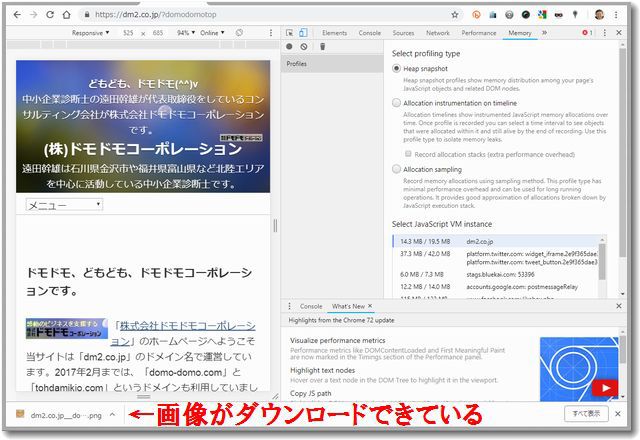Open device toolbar more options menu
Viewport: 640px width, 440px height.
(x=271, y=33)
